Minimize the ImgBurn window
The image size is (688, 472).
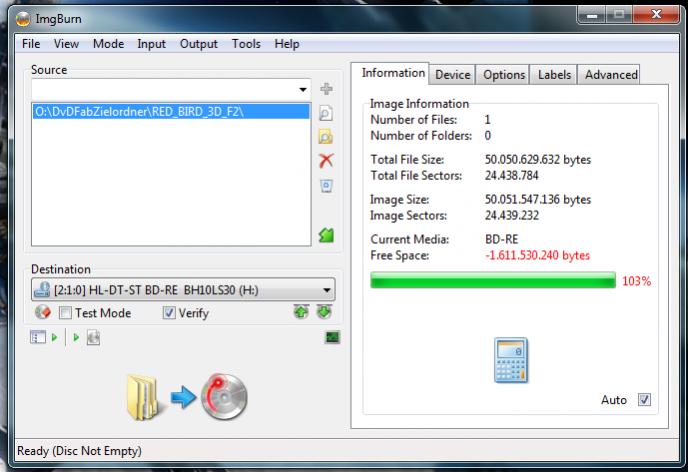coord(592,15)
